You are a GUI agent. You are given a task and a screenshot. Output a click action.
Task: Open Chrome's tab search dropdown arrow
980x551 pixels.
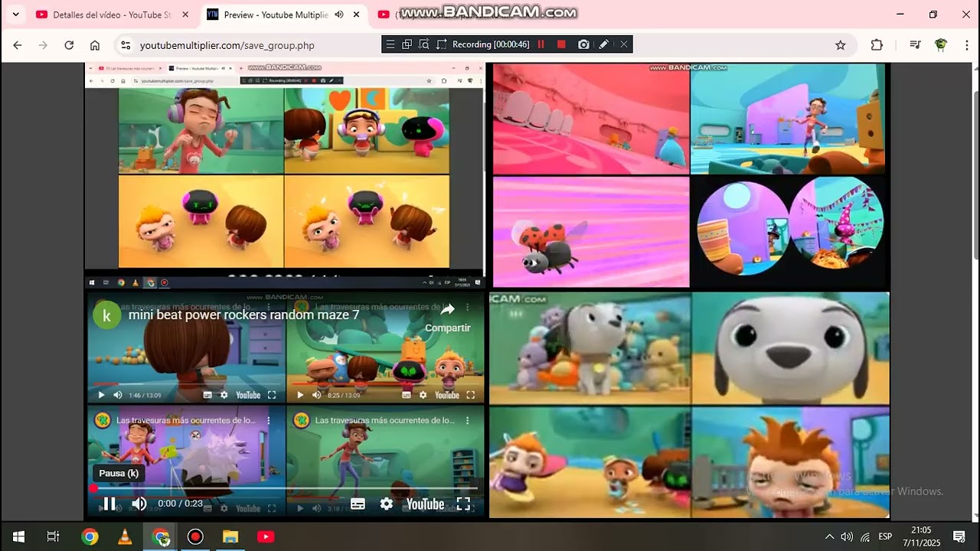[x=15, y=15]
